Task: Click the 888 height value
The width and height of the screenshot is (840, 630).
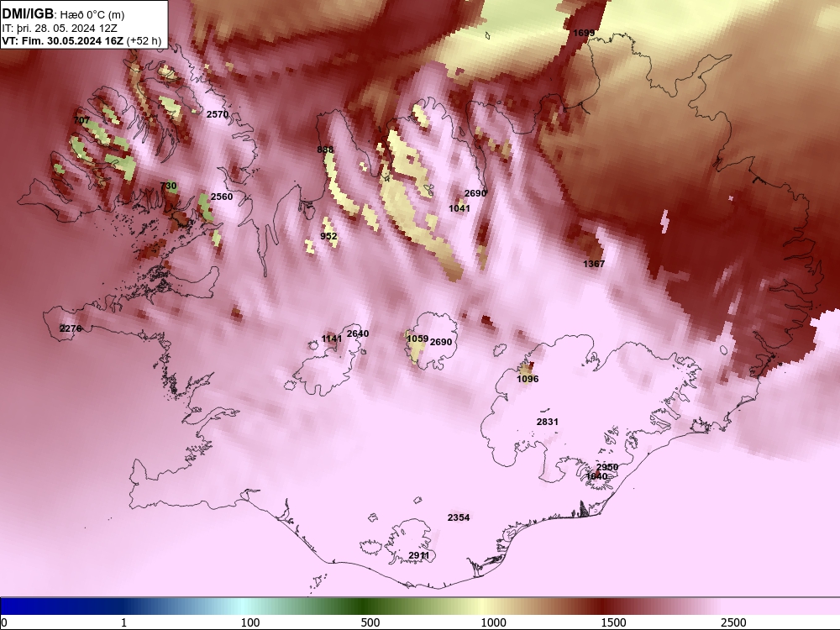Action: [325, 150]
